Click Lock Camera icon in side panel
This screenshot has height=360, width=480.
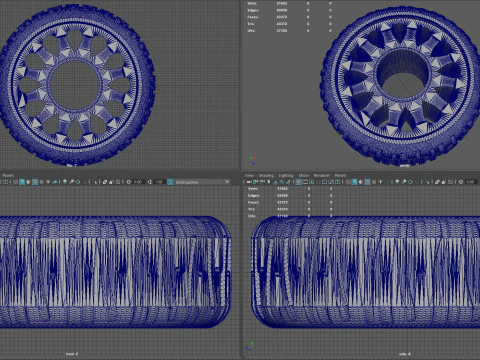(x=255, y=182)
